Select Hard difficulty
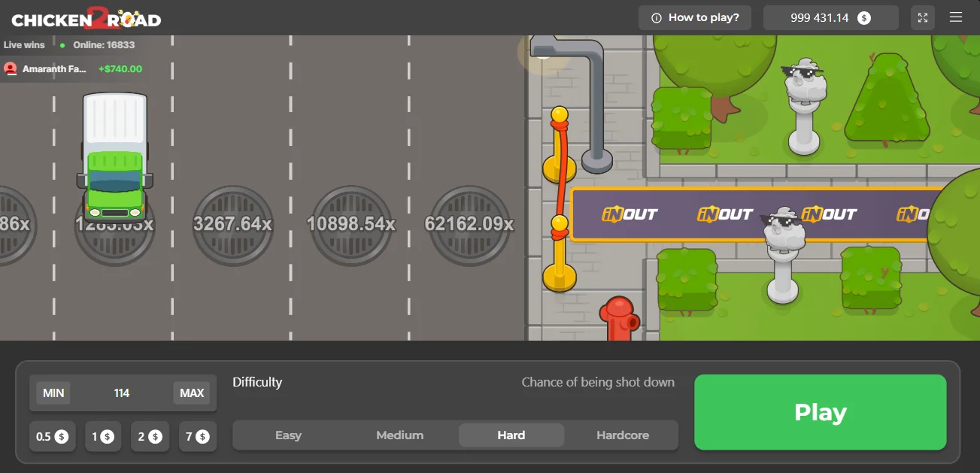The width and height of the screenshot is (980, 473). [511, 435]
